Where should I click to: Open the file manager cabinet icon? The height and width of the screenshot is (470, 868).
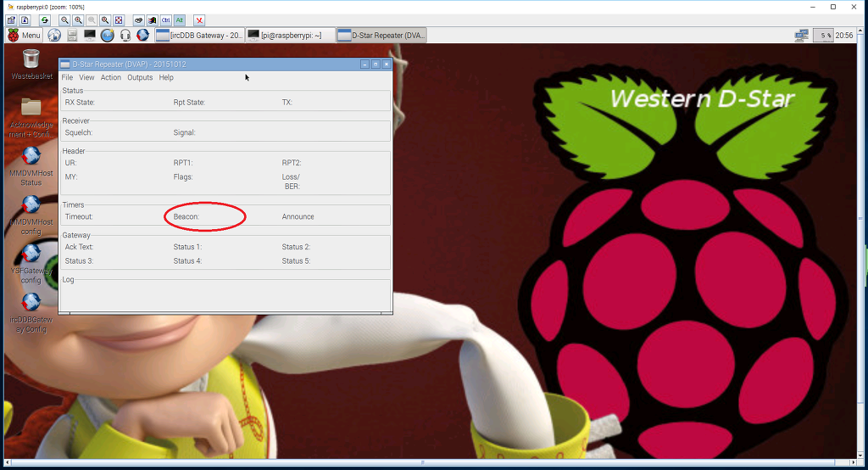click(72, 35)
